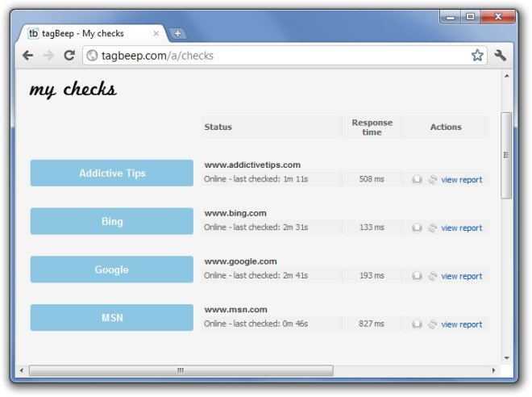Click the address bar showing tagbeep.com/a/checks
The image size is (532, 397).
tap(285, 56)
